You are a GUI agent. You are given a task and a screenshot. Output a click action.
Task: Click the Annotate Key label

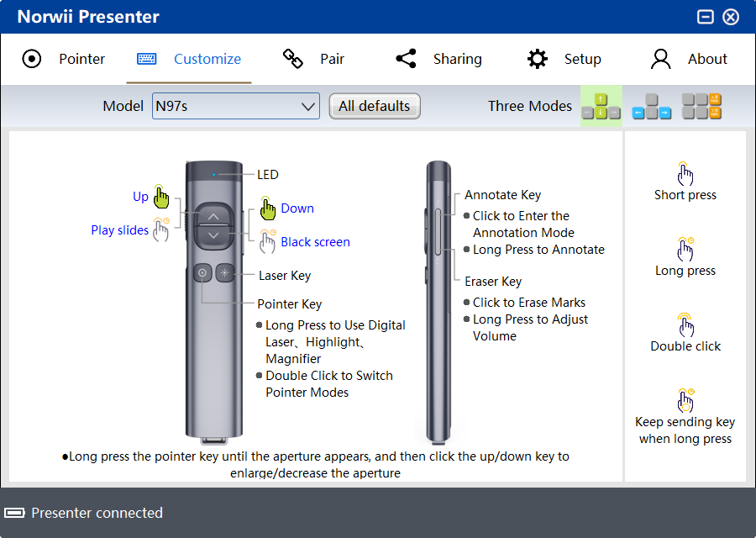tap(502, 195)
